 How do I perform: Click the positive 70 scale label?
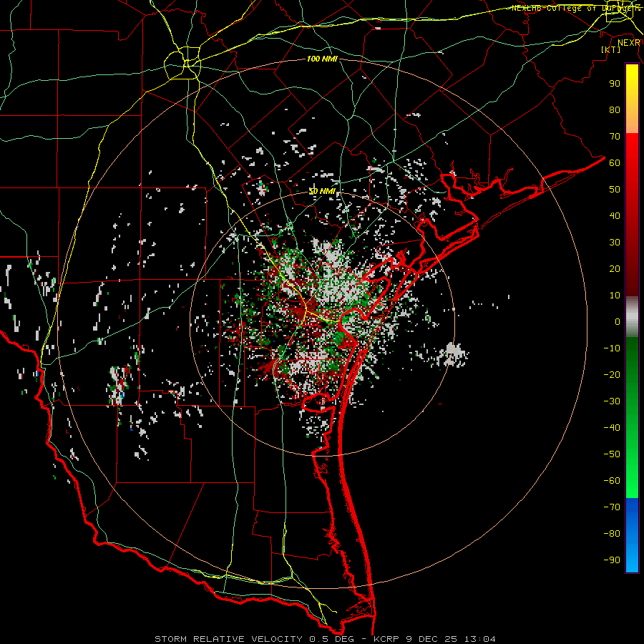[615, 137]
